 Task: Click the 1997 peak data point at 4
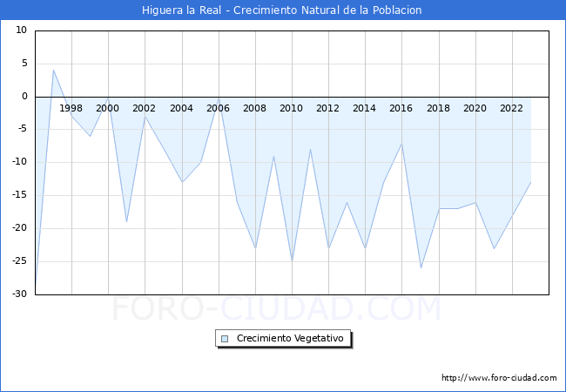coord(53,70)
